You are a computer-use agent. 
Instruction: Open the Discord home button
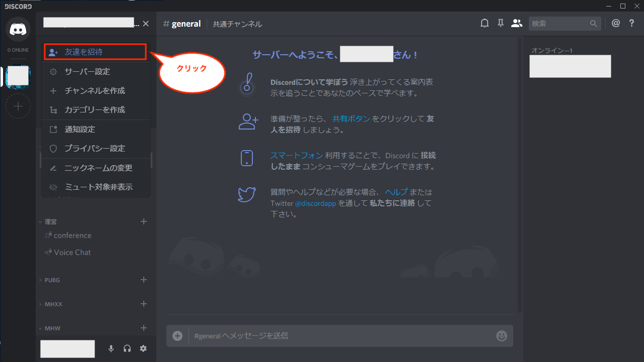pos(18,29)
